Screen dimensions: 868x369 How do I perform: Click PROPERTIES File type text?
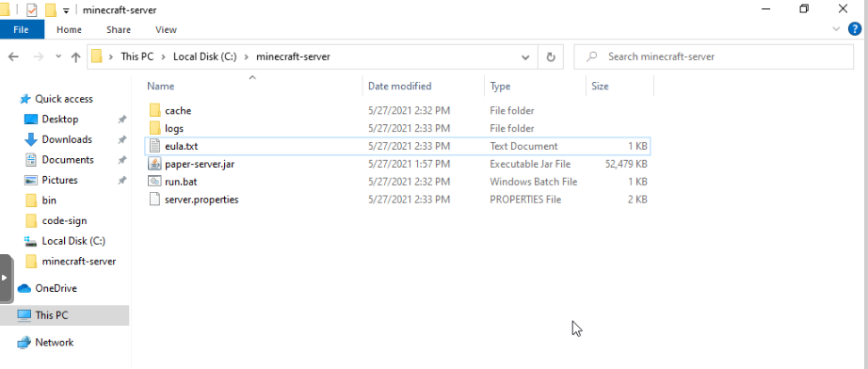click(525, 200)
